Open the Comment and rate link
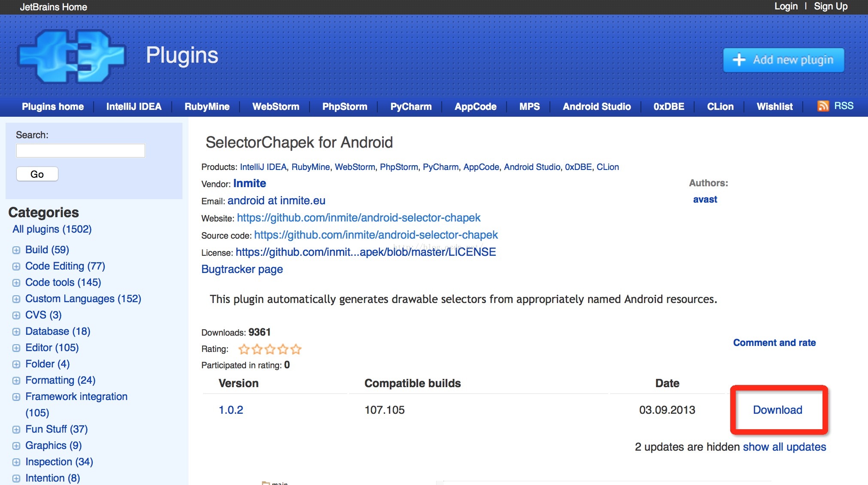The image size is (868, 485). pos(774,343)
